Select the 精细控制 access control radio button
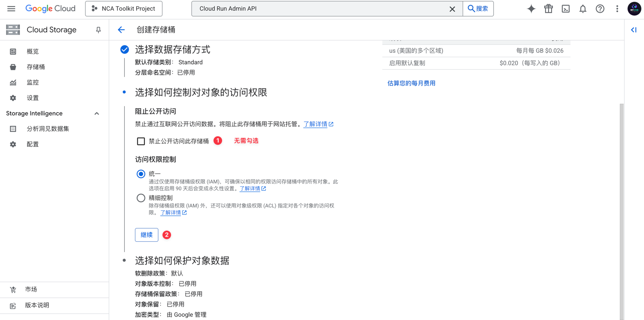This screenshot has height=320, width=644. (x=140, y=198)
